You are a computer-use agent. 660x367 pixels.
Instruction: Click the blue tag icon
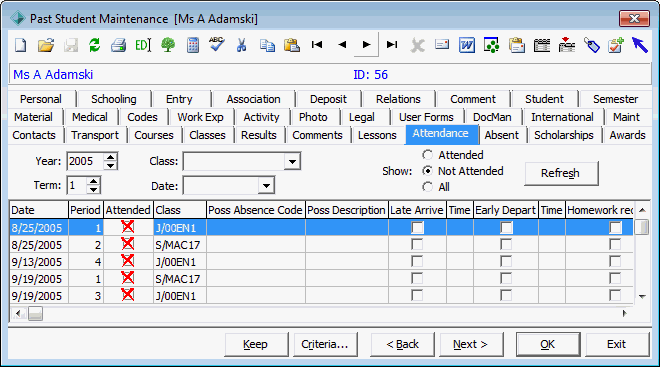coord(591,45)
